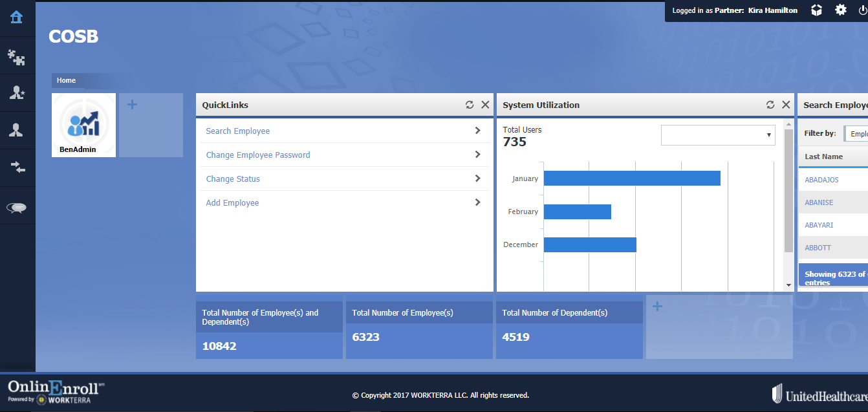Open the box package icon in header
868x412 pixels.
point(817,10)
